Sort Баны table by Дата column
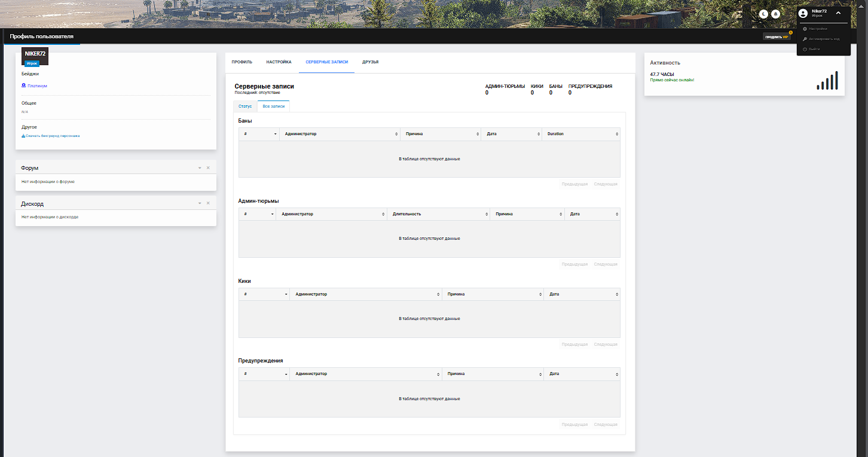This screenshot has height=457, width=868. [511, 134]
